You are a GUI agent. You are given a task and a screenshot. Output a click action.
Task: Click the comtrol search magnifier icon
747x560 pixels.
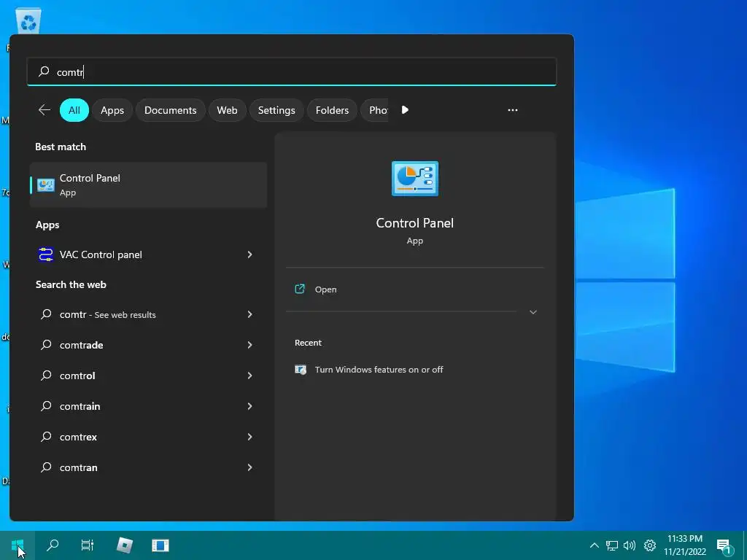click(46, 376)
